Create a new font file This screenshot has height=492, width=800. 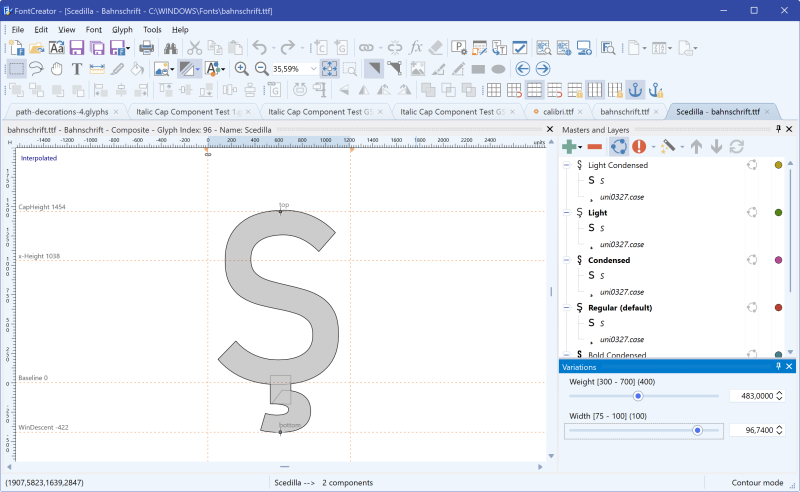(16, 48)
